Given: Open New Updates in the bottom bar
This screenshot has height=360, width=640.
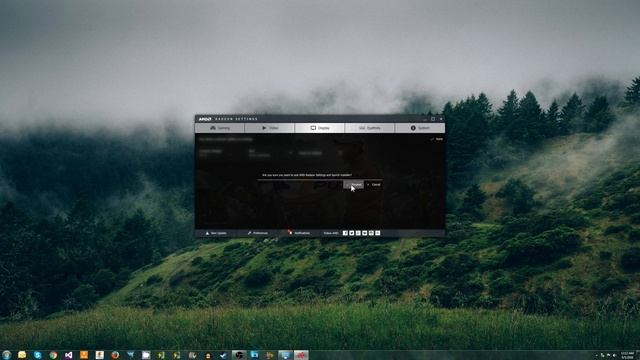Looking at the screenshot, I should point(216,233).
